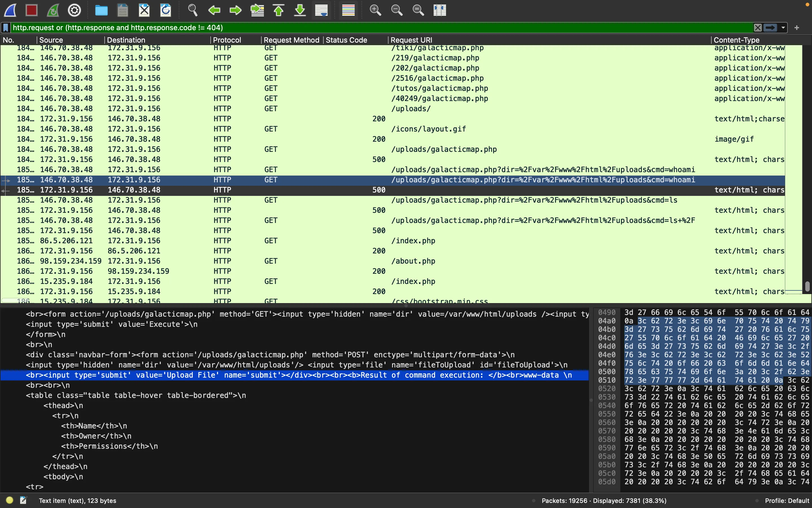
Task: Zoom in the main window text
Action: pos(375,10)
